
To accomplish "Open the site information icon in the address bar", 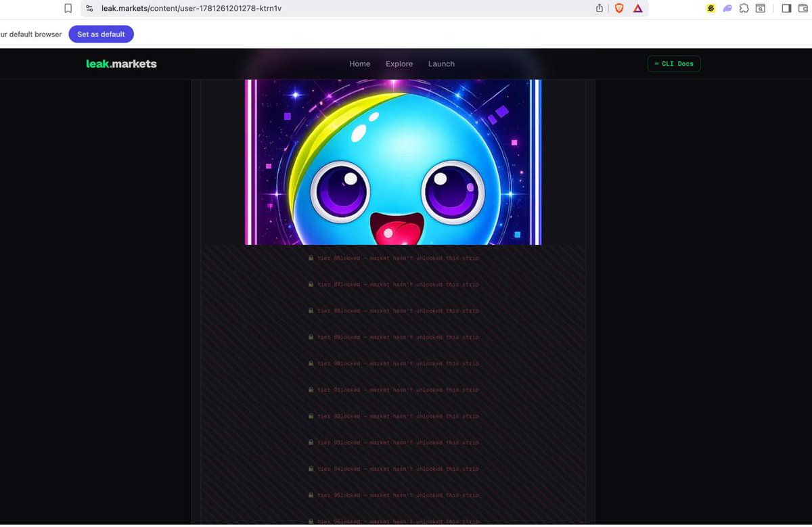I will pos(90,8).
